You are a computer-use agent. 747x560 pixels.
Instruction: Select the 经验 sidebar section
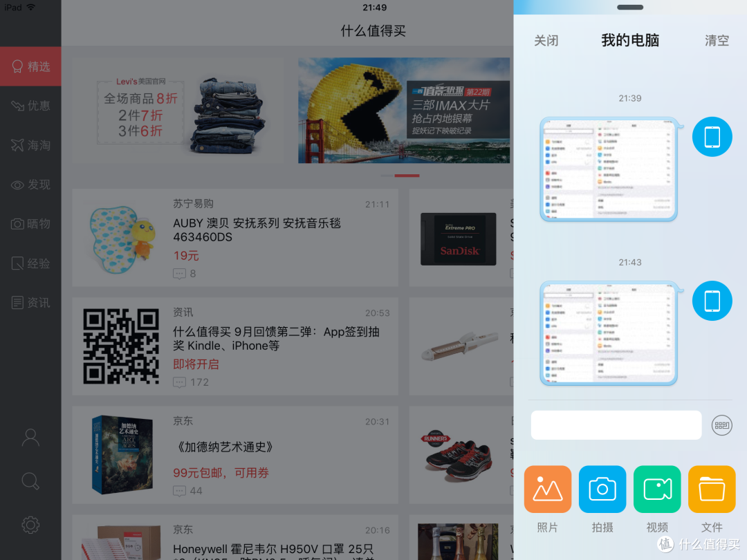[30, 263]
